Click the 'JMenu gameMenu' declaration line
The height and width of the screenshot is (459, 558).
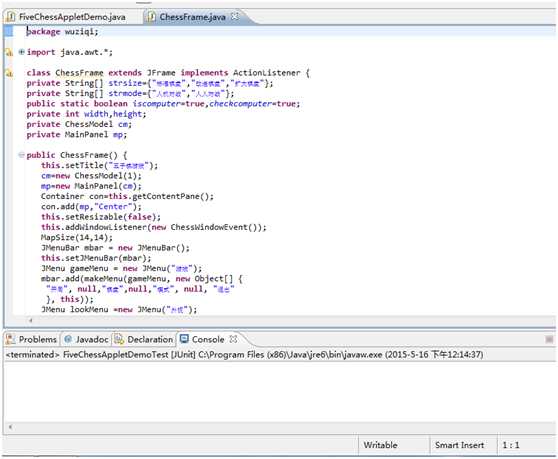pos(121,269)
